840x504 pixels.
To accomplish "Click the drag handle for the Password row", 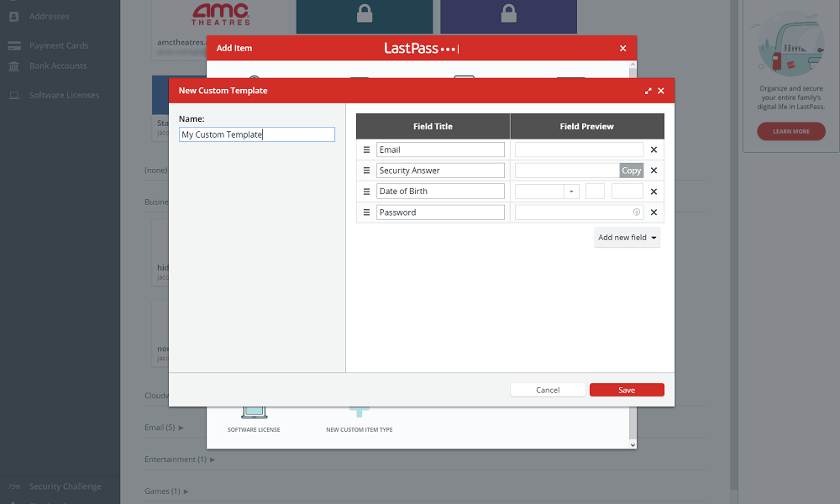I will pyautogui.click(x=366, y=212).
